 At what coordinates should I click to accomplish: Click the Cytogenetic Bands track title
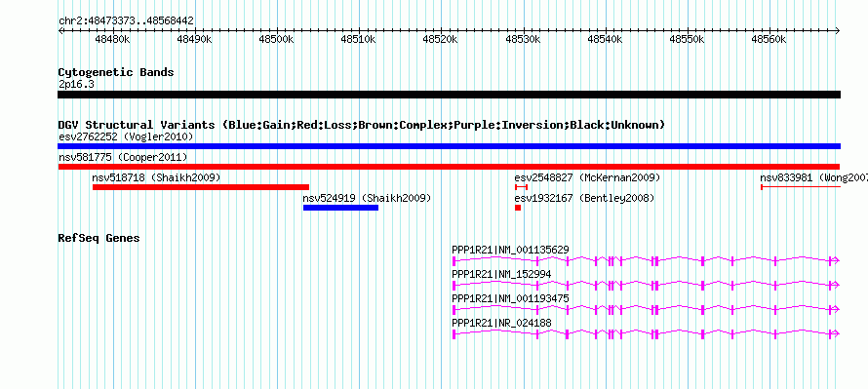[116, 72]
